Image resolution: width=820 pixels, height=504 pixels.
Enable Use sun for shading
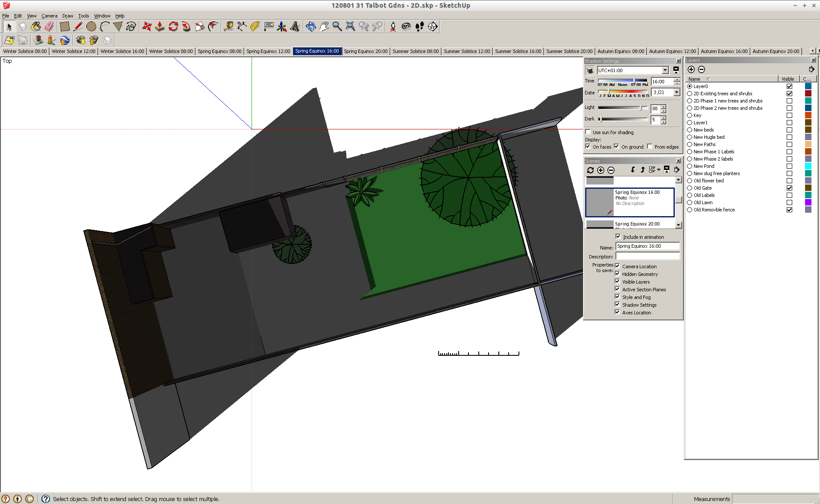click(x=588, y=132)
